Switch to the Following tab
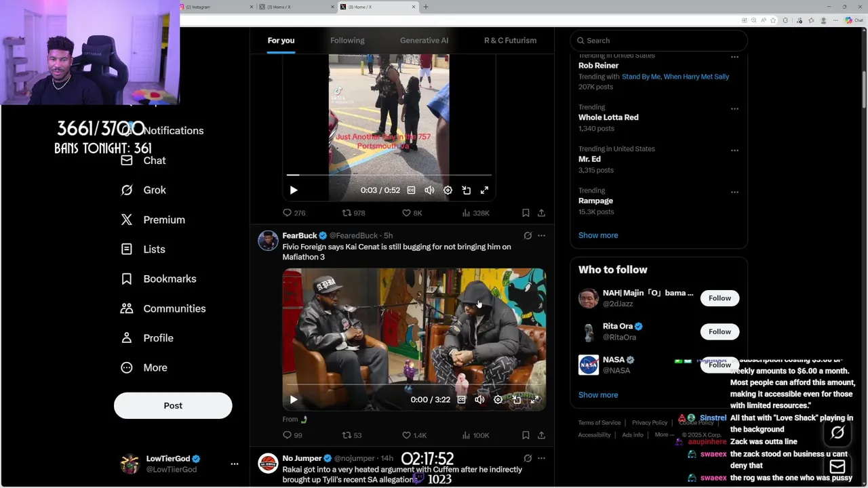Viewport: 868px width, 488px height. [347, 41]
